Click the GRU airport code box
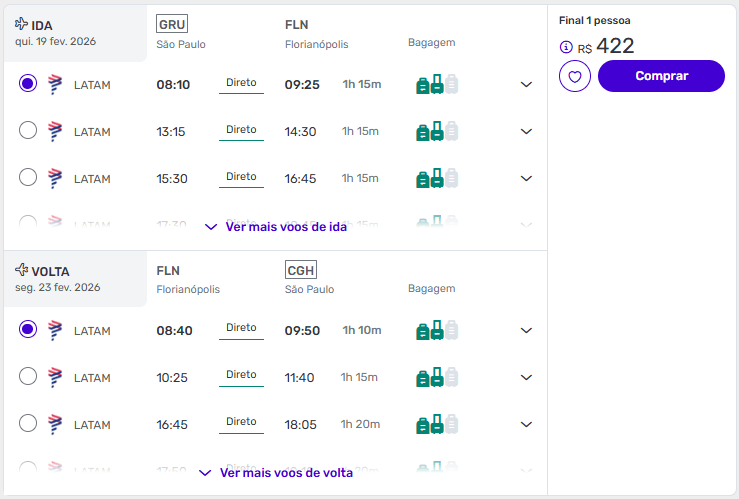The height and width of the screenshot is (499, 739). [x=172, y=25]
